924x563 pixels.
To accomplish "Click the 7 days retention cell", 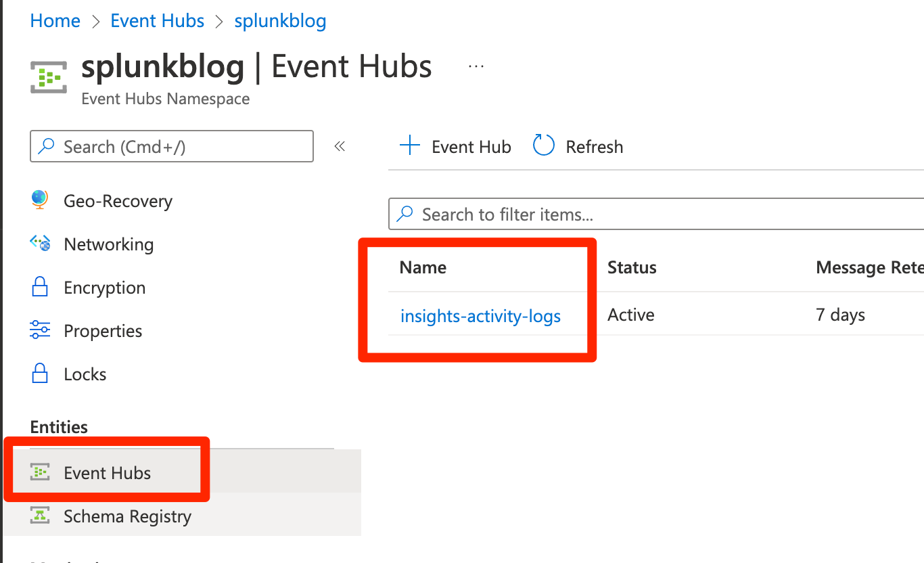I will 841,315.
